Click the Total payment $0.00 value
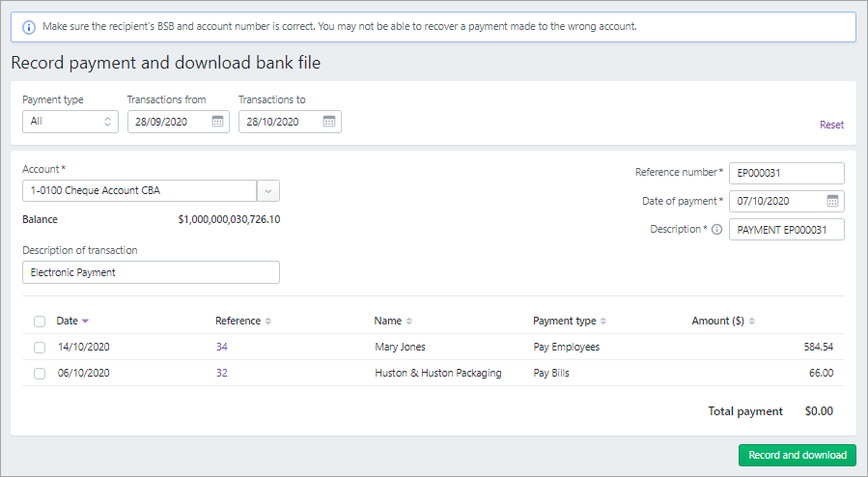868x477 pixels. (x=819, y=411)
